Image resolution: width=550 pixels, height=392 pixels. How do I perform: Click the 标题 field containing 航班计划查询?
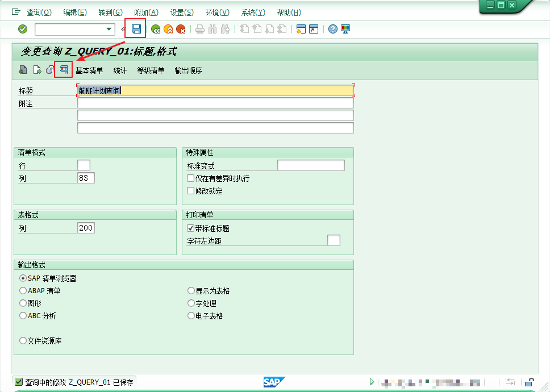click(x=215, y=90)
